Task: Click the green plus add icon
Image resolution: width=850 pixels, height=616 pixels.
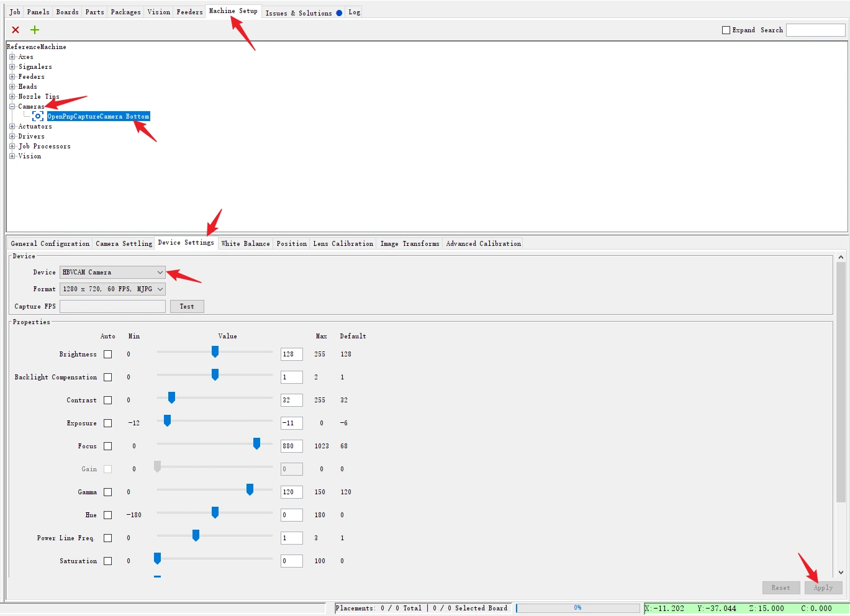Action: pyautogui.click(x=35, y=30)
